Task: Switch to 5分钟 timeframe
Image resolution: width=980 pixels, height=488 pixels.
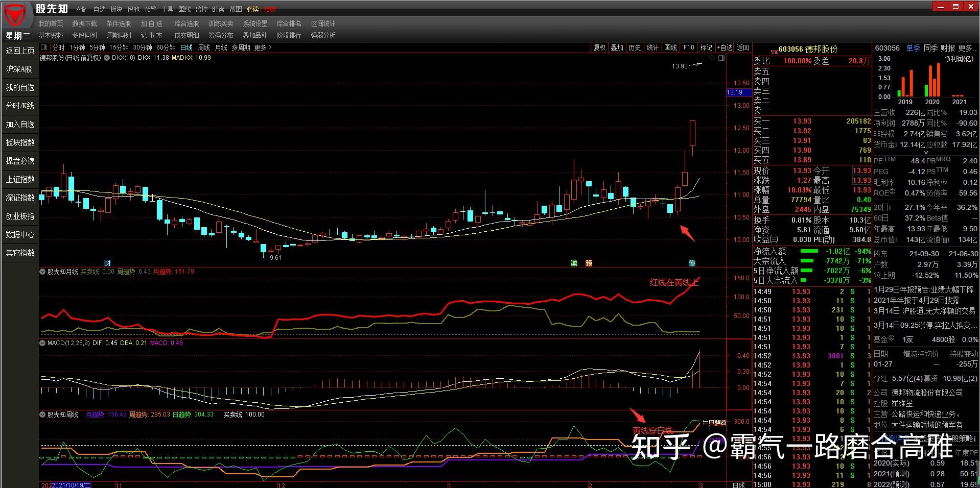Action: point(97,47)
